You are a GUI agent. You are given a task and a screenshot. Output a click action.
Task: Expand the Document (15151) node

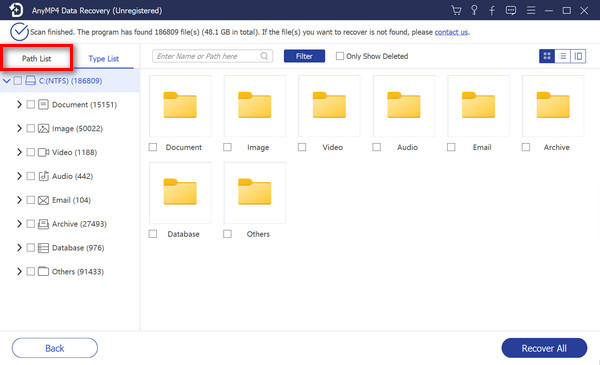19,104
